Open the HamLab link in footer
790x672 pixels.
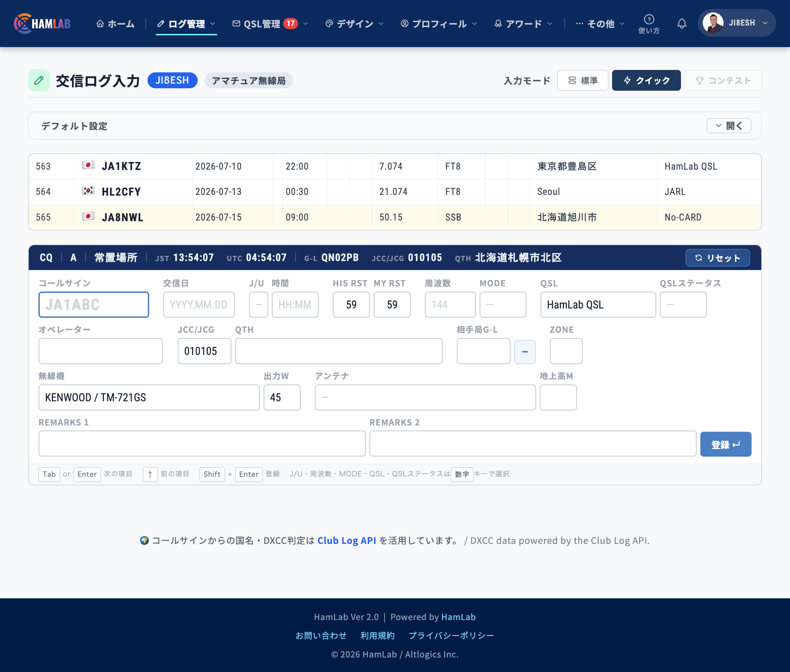tap(458, 617)
